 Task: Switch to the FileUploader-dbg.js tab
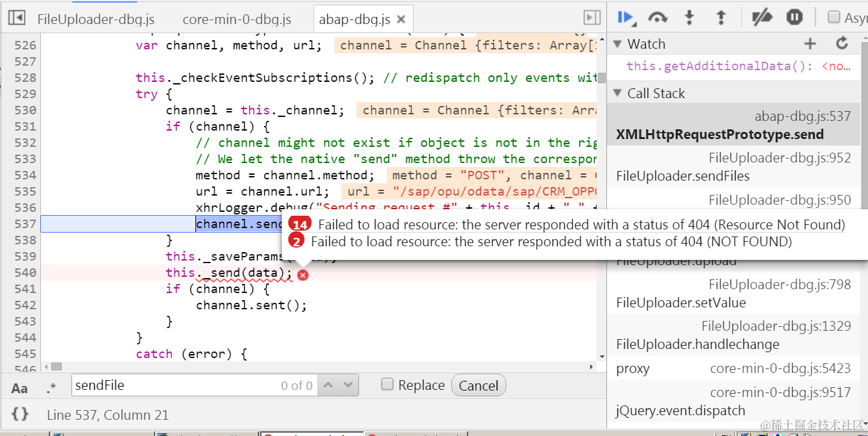[x=95, y=19]
